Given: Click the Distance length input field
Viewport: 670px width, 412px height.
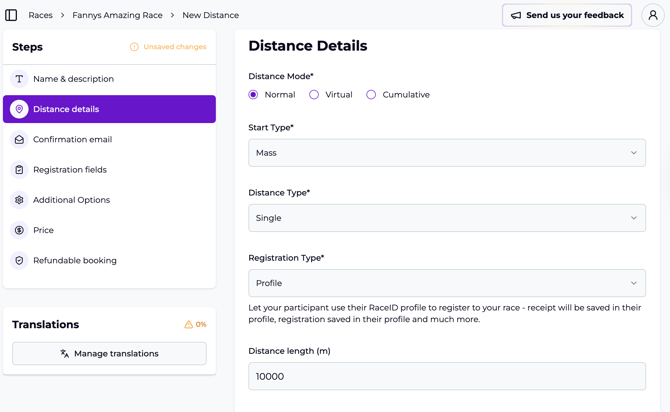Looking at the screenshot, I should (x=446, y=376).
